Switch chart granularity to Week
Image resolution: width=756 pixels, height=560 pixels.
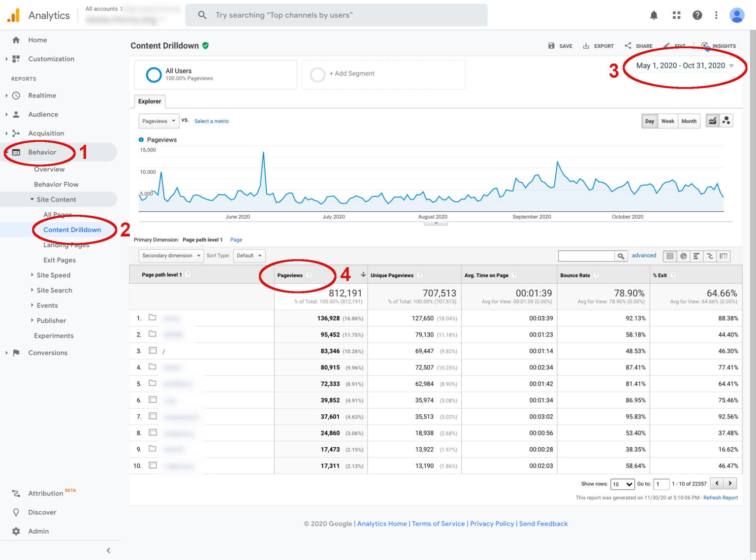[x=668, y=121]
